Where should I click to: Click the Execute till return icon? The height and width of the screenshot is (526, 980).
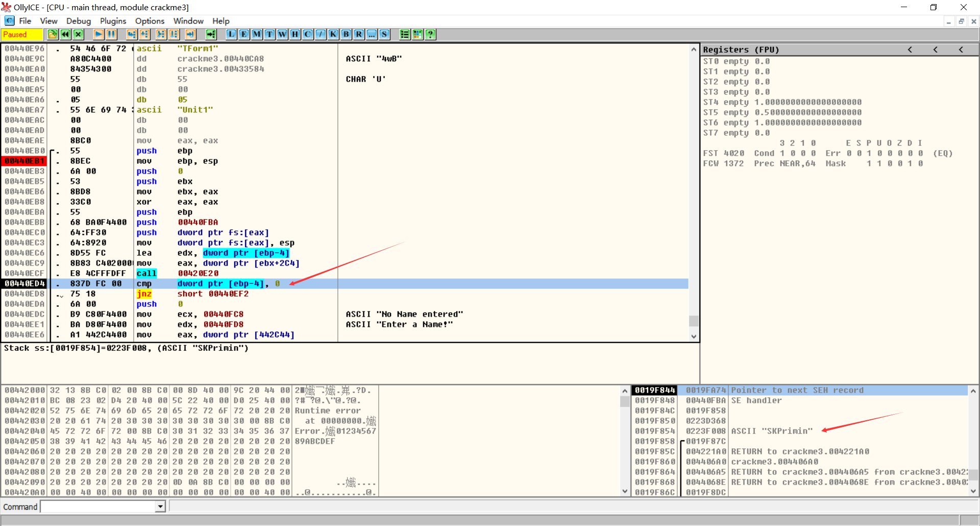tap(190, 34)
